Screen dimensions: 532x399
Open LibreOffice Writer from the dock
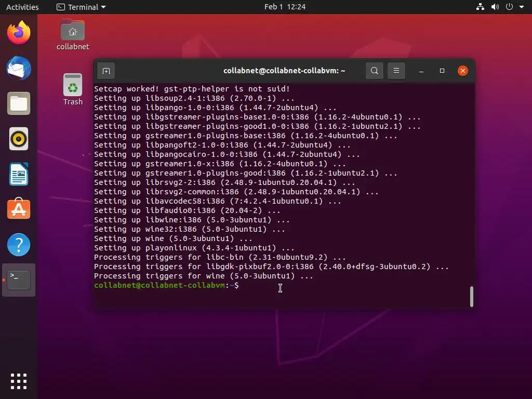pyautogui.click(x=19, y=174)
